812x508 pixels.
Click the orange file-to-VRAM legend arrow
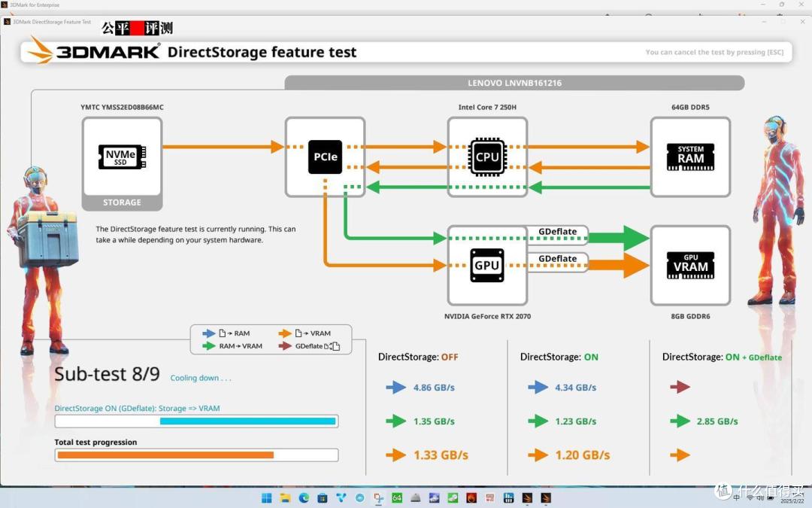pyautogui.click(x=285, y=333)
